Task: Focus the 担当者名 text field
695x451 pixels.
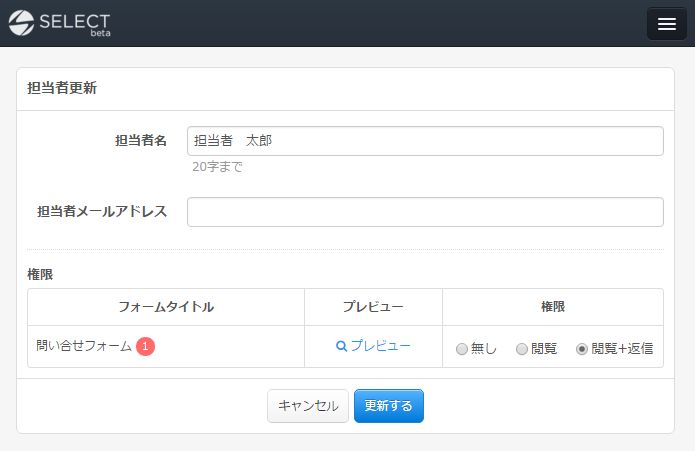Action: click(425, 141)
